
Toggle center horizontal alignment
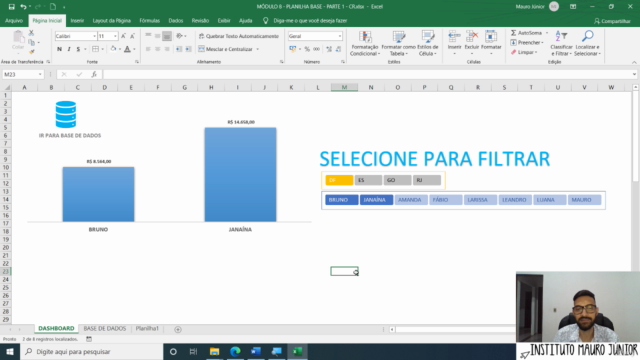click(x=158, y=49)
